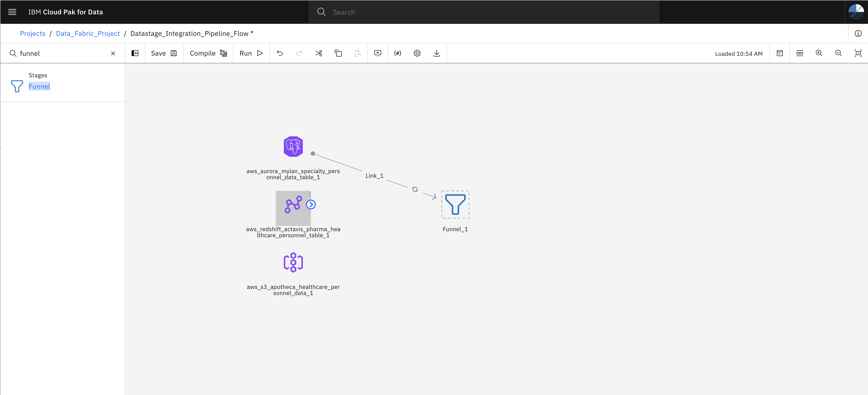
Task: Click the global Search field
Action: tap(483, 12)
